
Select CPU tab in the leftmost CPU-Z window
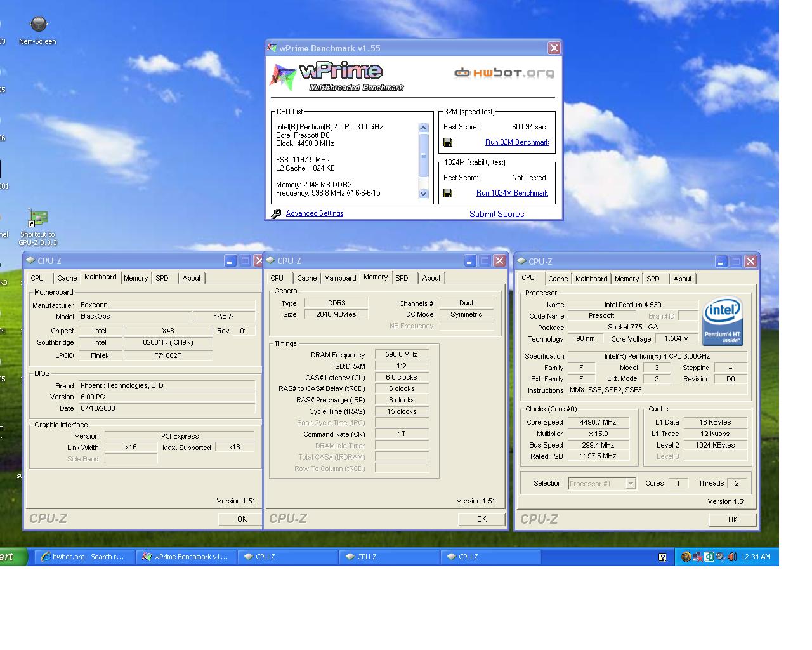pyautogui.click(x=37, y=279)
